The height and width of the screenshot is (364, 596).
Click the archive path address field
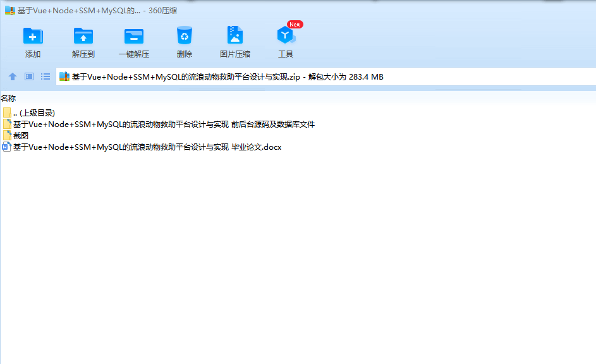tap(325, 76)
